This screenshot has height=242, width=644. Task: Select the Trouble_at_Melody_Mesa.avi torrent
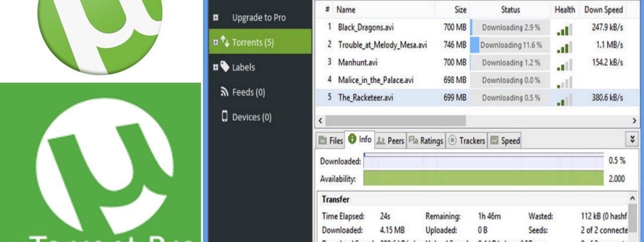pyautogui.click(x=382, y=45)
